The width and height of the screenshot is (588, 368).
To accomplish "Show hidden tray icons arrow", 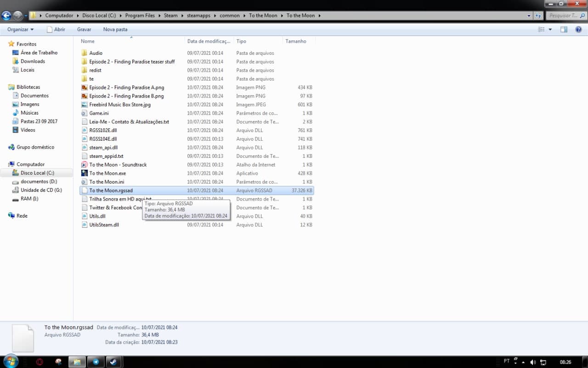I will click(523, 362).
